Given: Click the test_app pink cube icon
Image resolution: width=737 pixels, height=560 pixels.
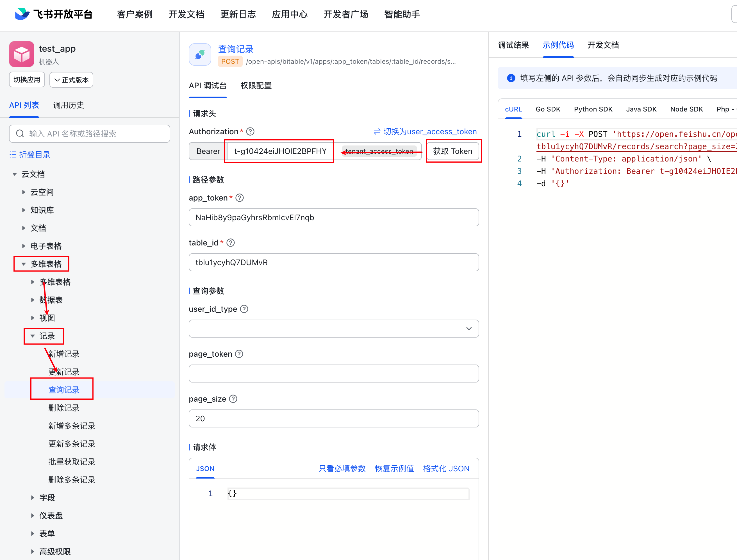Looking at the screenshot, I should [21, 54].
